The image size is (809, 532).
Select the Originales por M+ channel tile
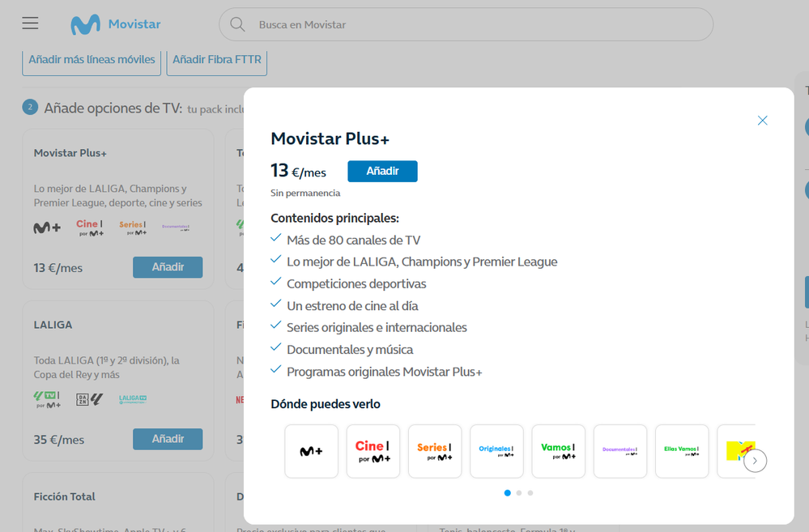pos(496,451)
